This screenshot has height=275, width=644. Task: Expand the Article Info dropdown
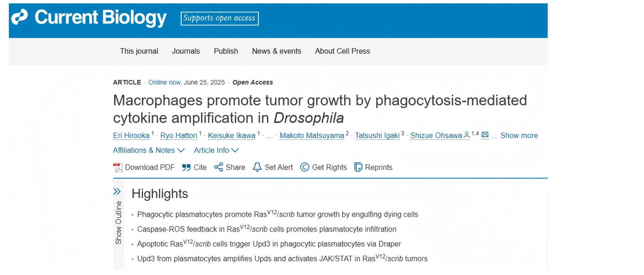[x=216, y=150]
